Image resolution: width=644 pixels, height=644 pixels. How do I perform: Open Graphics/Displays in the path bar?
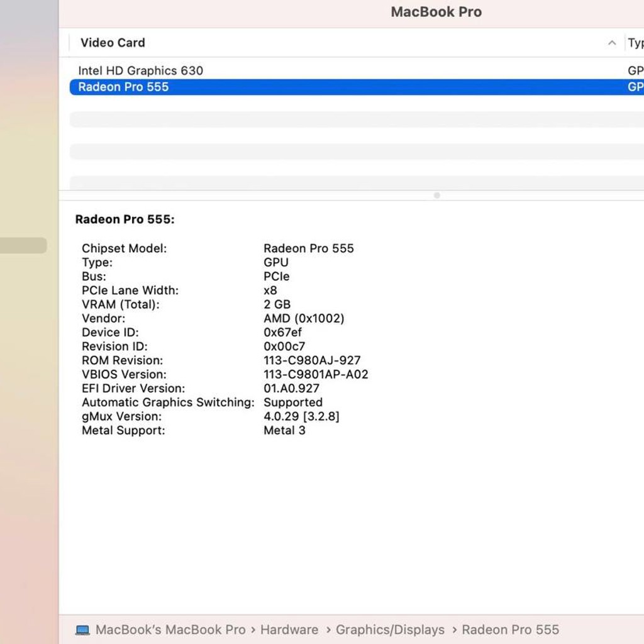(x=390, y=630)
